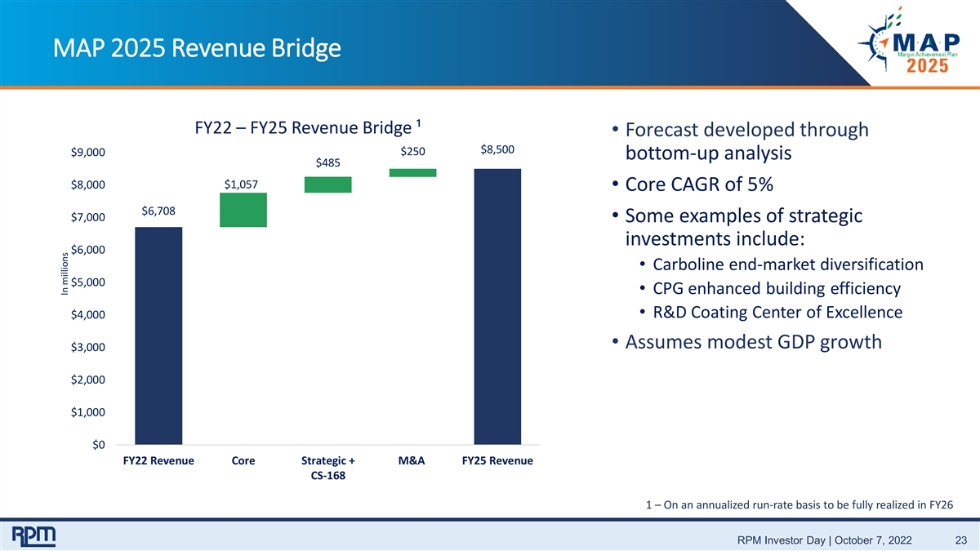980x551 pixels.
Task: Click the $250 M&A data label
Action: (412, 152)
